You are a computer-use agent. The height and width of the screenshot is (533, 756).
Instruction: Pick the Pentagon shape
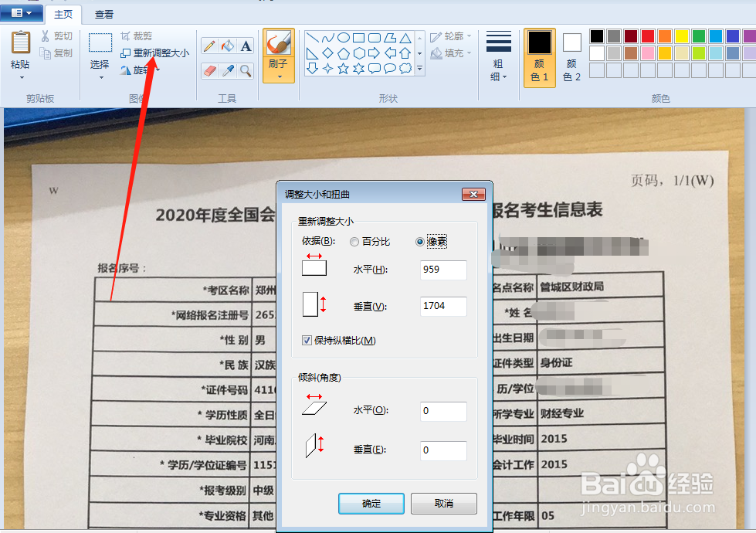point(344,53)
